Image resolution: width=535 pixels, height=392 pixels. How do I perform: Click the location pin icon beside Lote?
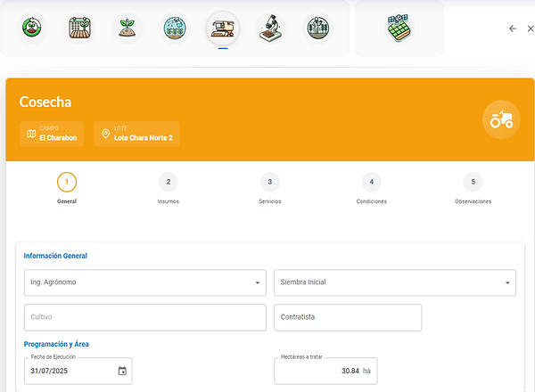[x=106, y=134]
